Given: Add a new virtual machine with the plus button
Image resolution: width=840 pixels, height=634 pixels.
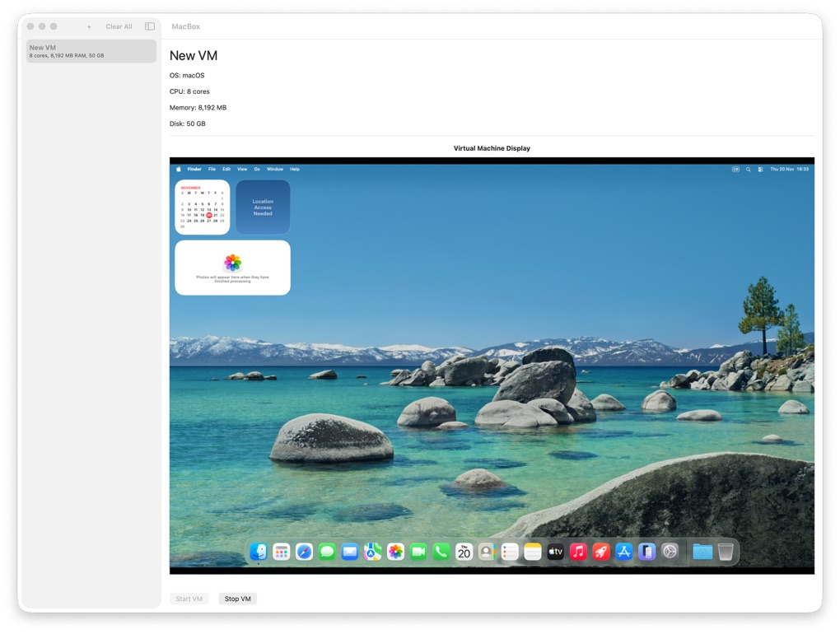Looking at the screenshot, I should (x=88, y=26).
